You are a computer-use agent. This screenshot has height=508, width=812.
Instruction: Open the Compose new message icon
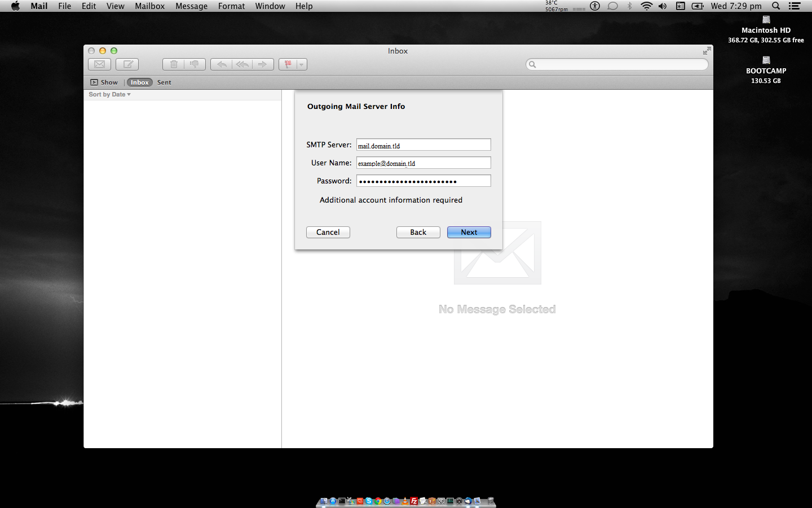pyautogui.click(x=127, y=64)
